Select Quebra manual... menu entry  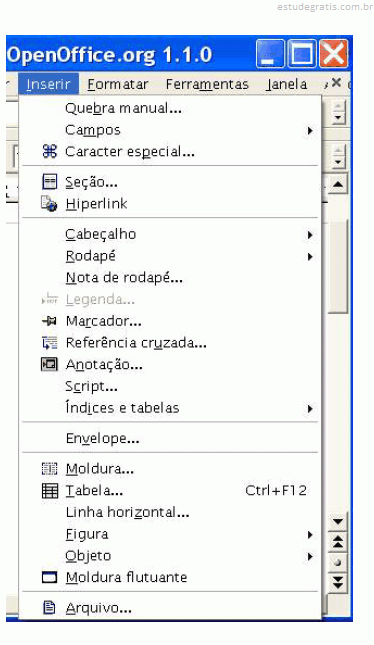point(170,109)
